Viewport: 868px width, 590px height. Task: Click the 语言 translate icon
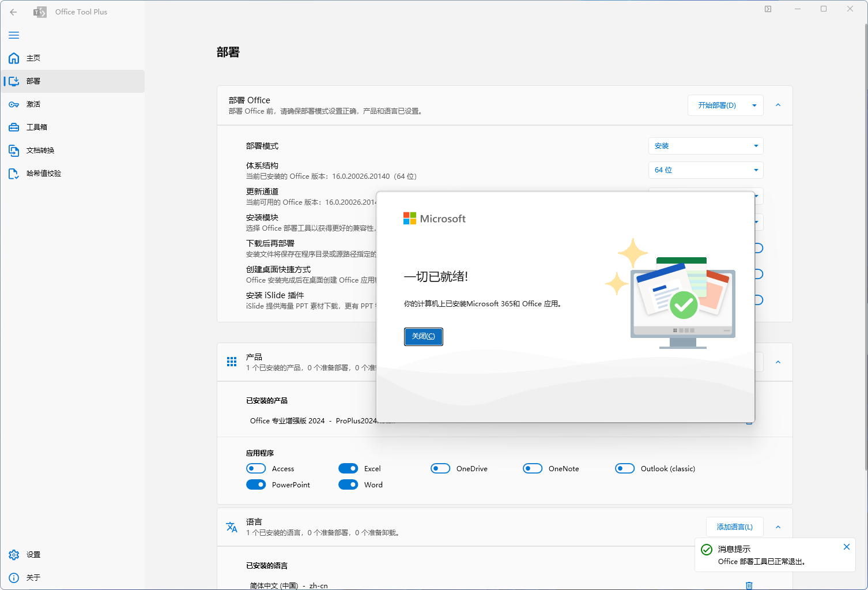232,527
